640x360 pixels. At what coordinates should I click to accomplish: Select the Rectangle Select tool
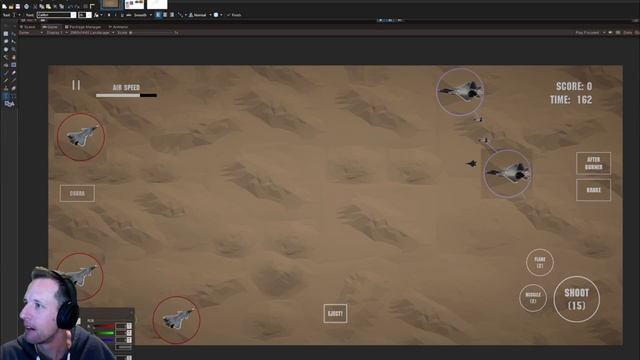(6, 34)
